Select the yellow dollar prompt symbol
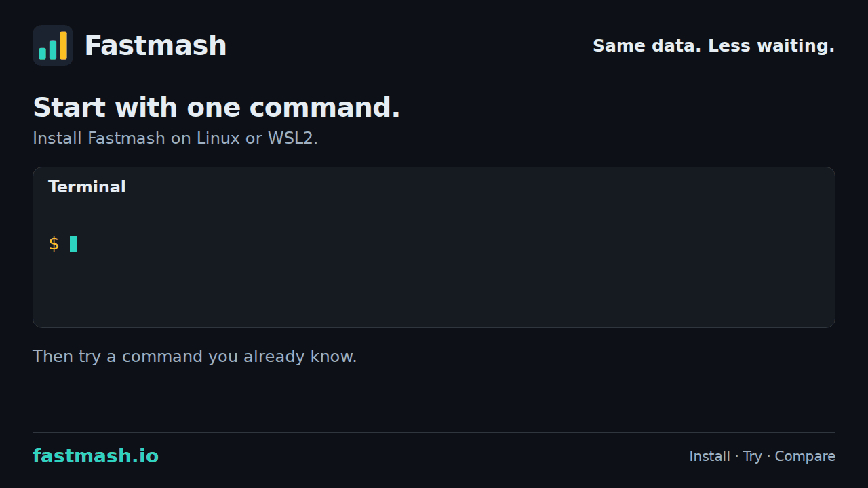This screenshot has height=488, width=868. click(x=54, y=244)
